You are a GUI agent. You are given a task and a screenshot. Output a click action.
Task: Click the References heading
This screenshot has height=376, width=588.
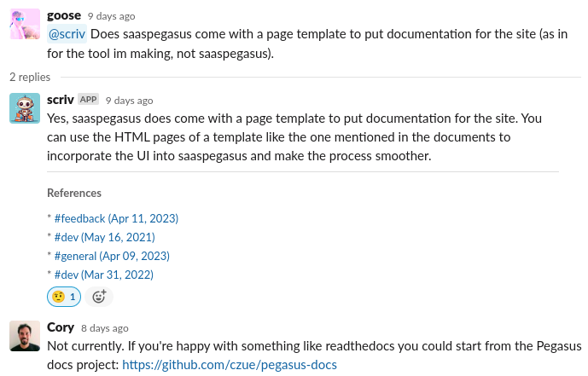(x=74, y=193)
